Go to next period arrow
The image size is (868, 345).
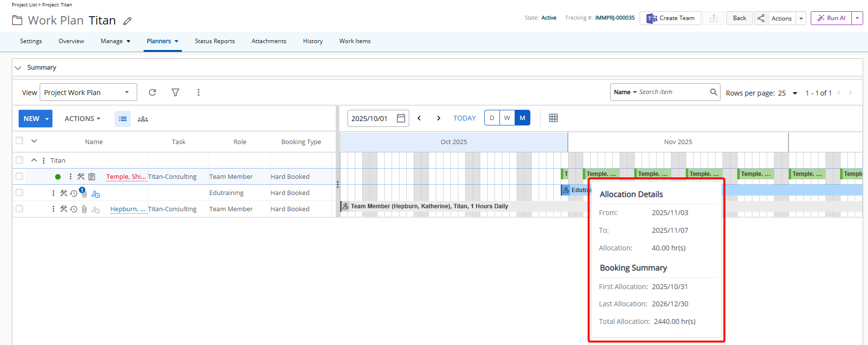point(439,118)
